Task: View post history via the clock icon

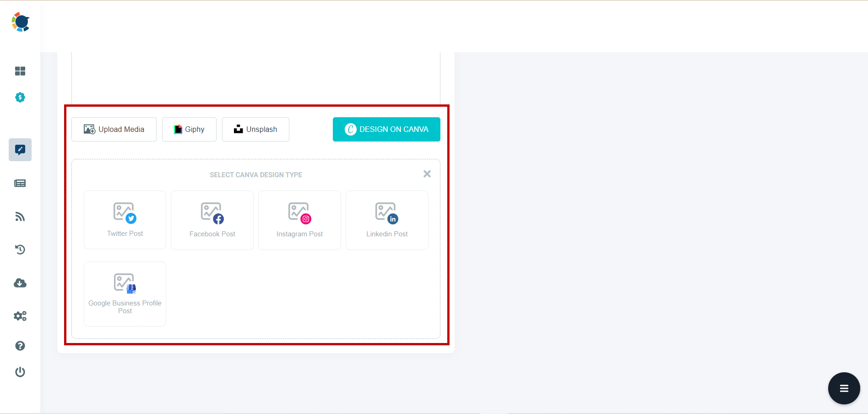Action: tap(20, 250)
